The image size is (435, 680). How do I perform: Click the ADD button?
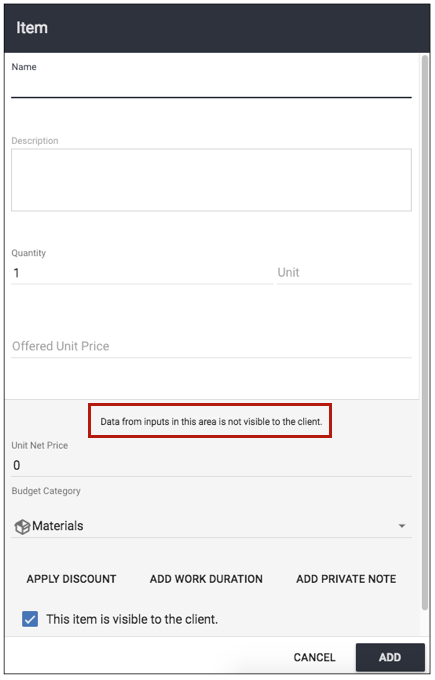point(390,657)
